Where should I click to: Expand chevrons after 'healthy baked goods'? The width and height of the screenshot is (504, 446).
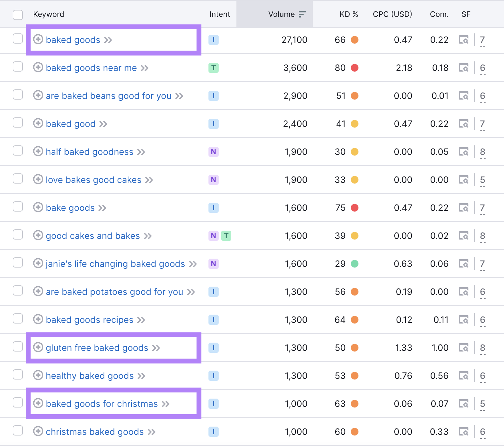[141, 376]
